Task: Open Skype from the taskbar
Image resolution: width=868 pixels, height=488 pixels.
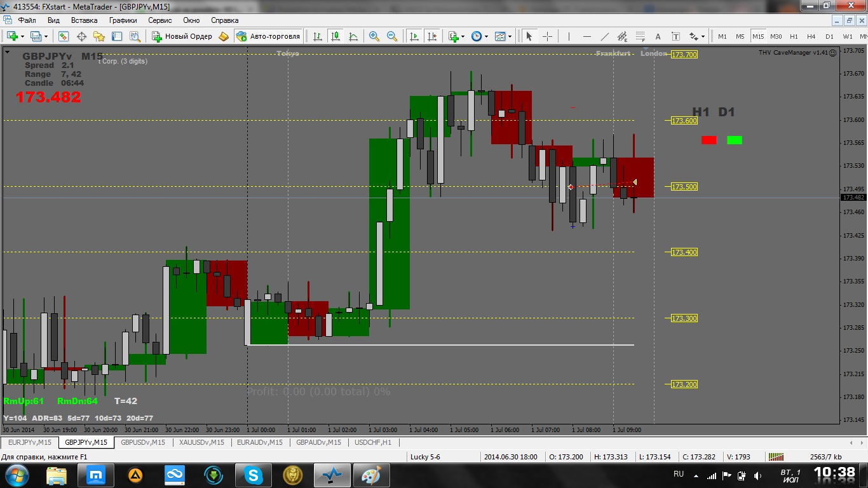Action: coord(254,474)
